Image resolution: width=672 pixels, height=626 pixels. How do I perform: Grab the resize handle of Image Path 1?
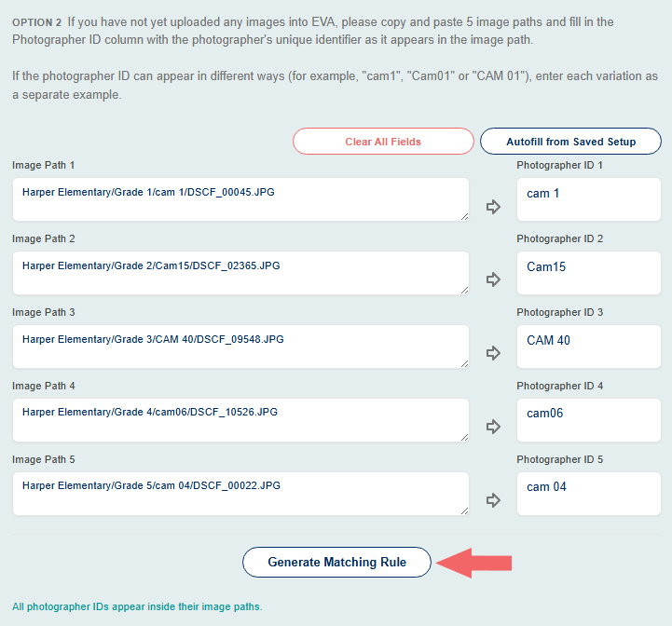464,217
